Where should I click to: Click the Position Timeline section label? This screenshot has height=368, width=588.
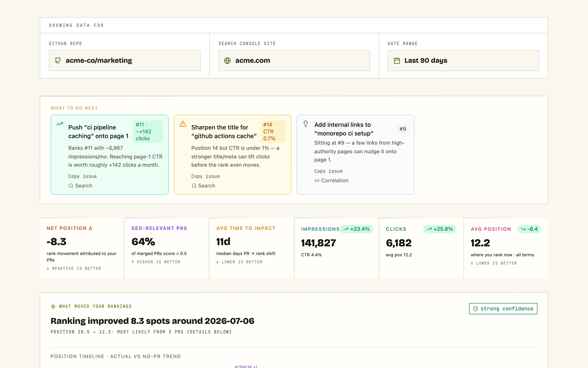tap(116, 356)
